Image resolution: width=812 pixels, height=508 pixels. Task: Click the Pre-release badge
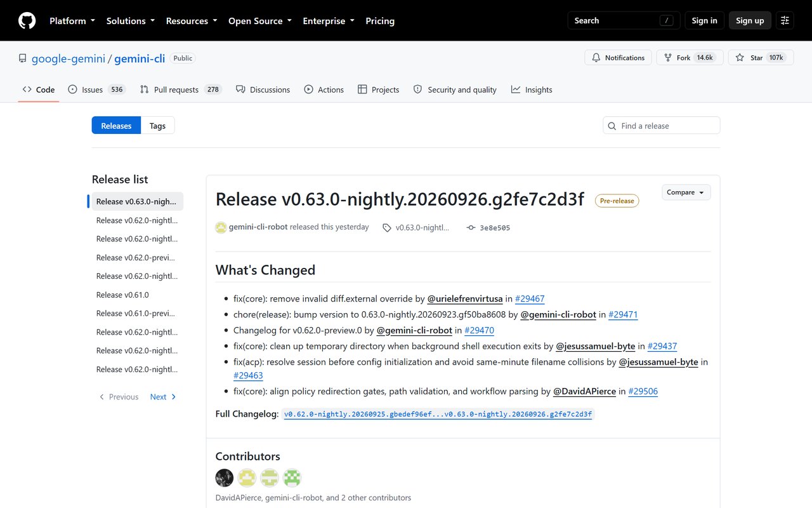coord(617,201)
